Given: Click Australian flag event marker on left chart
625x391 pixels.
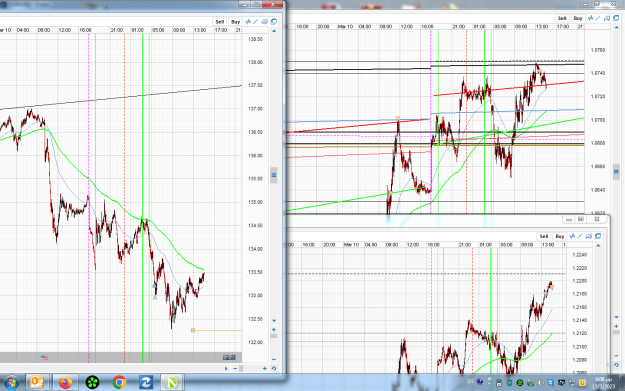Looking at the screenshot, I should [x=229, y=357].
